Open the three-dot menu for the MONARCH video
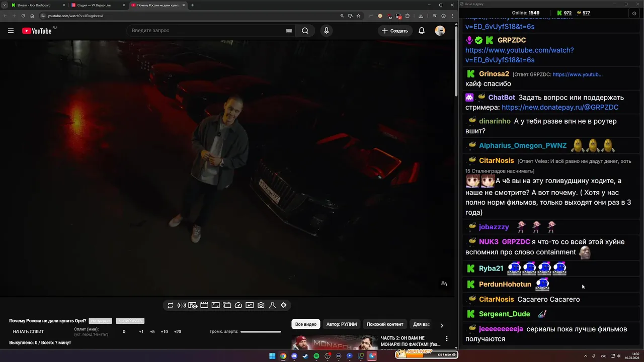The image size is (644, 362). coord(446,339)
